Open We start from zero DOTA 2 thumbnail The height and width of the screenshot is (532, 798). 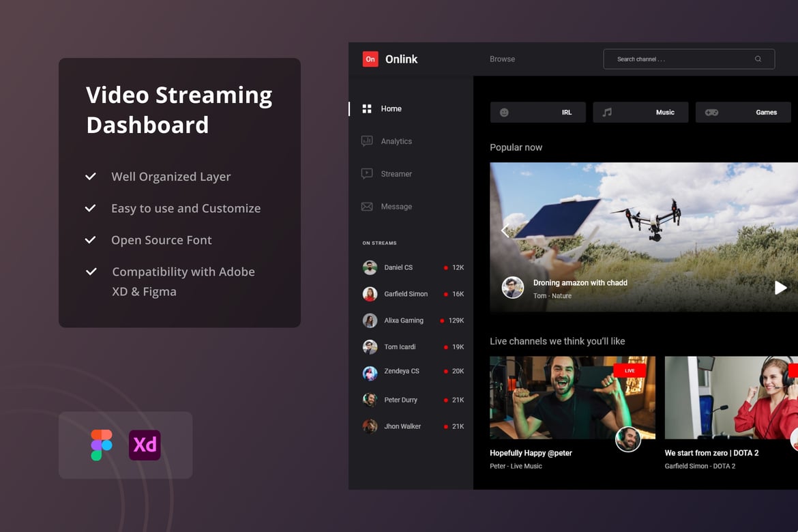[x=731, y=397]
